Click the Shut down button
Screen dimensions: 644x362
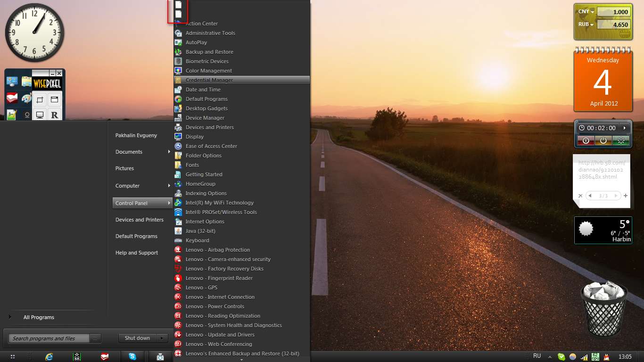(137, 338)
